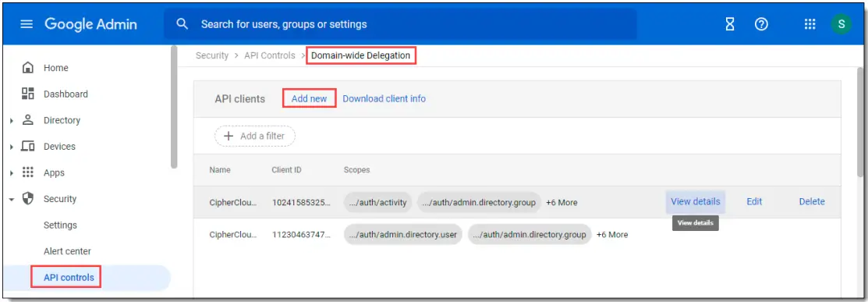Select API controls in sidebar

click(69, 278)
